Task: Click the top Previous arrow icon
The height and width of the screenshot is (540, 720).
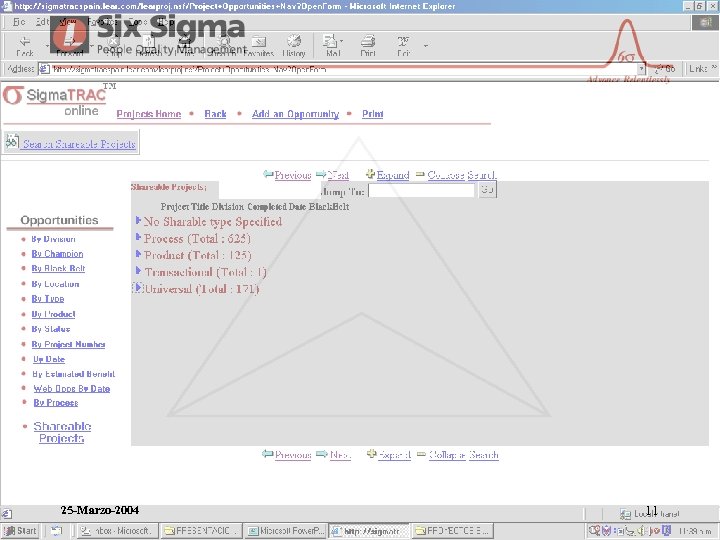Action: [x=268, y=174]
